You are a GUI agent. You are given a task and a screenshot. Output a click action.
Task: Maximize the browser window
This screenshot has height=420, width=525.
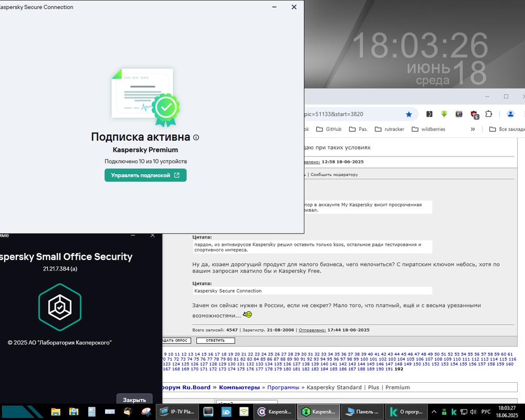[506, 97]
